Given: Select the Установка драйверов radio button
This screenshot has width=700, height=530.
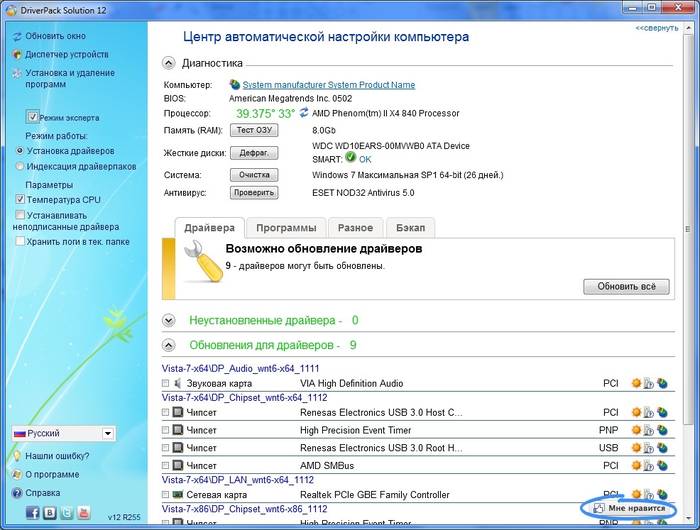Looking at the screenshot, I should point(19,151).
